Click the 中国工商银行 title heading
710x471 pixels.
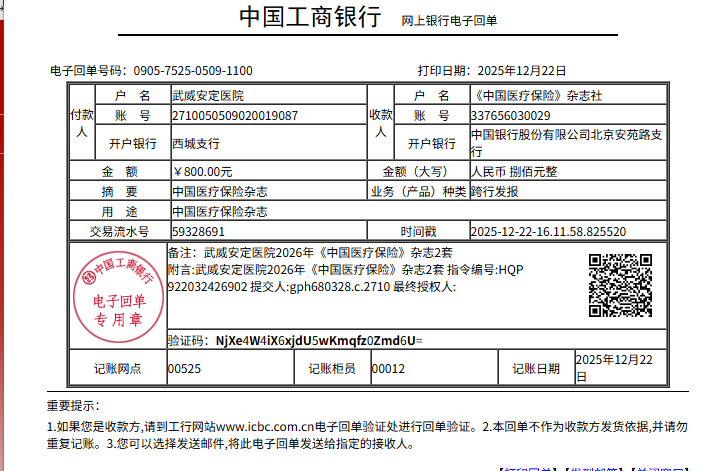point(310,18)
